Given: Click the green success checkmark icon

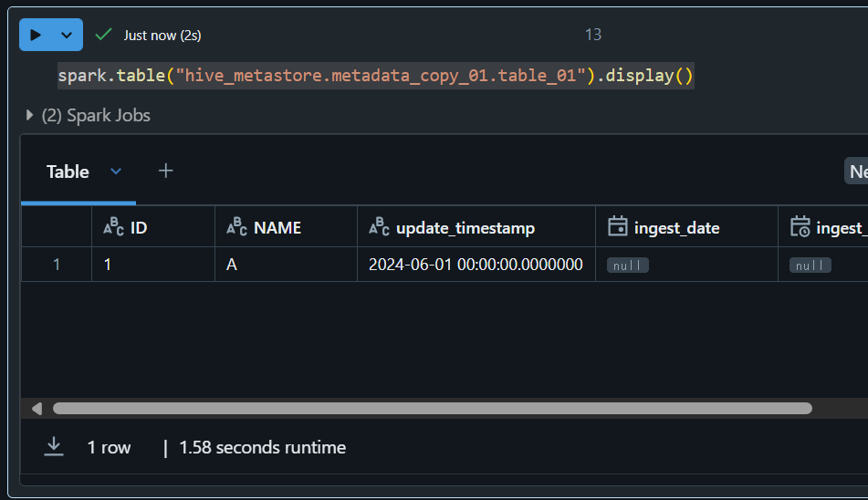Looking at the screenshot, I should coord(103,35).
